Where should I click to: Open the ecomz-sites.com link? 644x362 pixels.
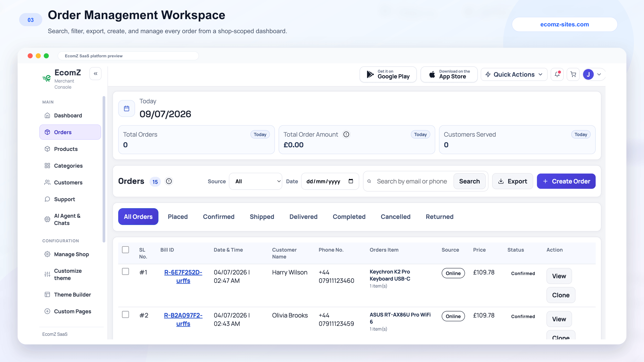565,24
